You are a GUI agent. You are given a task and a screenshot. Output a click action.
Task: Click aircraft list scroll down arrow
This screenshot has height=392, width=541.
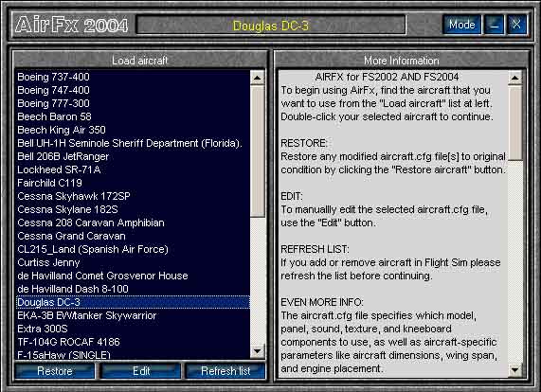pos(258,351)
